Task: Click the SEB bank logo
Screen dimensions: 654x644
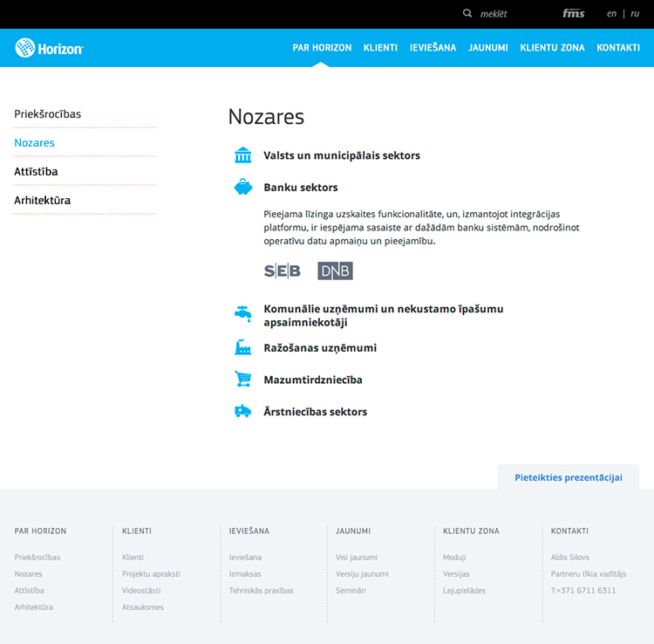Action: 283,271
